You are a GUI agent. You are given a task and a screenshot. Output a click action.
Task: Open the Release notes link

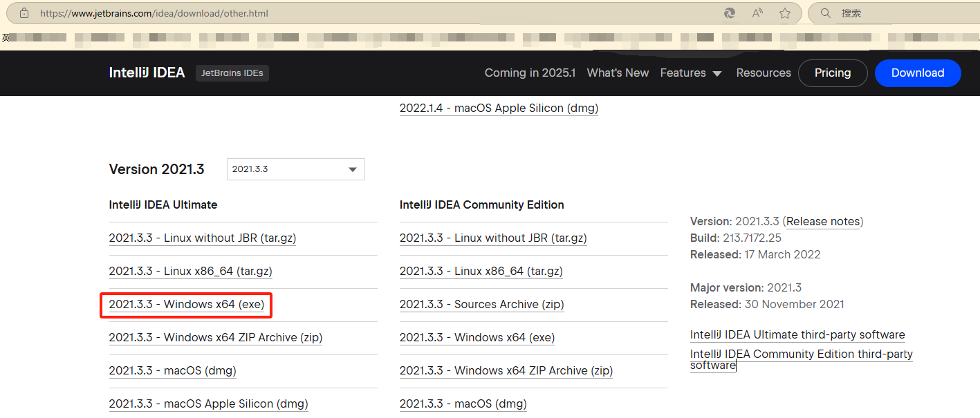tap(823, 222)
